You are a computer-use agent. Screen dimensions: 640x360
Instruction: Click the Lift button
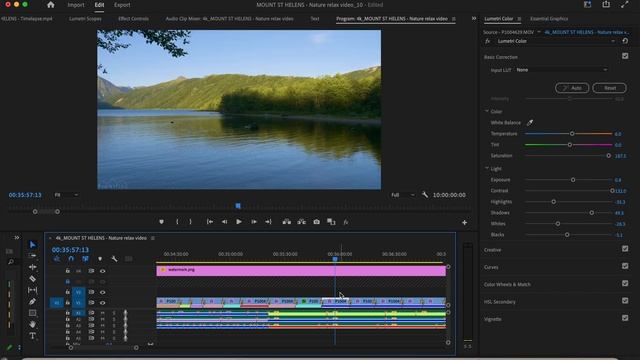(x=287, y=222)
